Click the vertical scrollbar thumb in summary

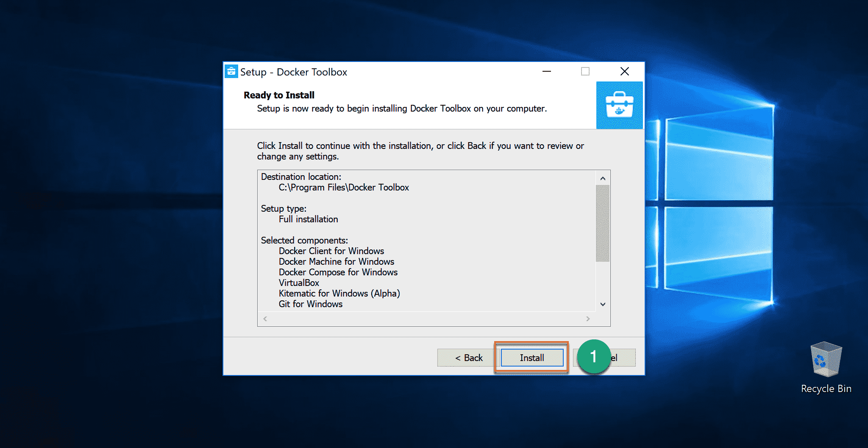coord(603,223)
